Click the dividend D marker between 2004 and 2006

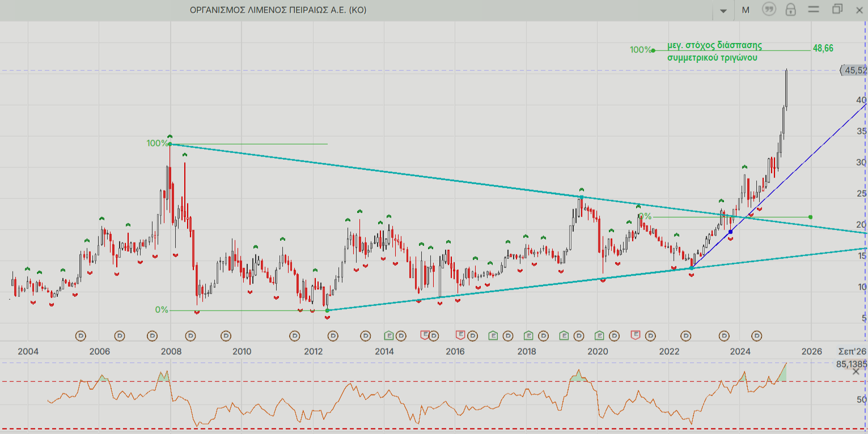tap(81, 336)
